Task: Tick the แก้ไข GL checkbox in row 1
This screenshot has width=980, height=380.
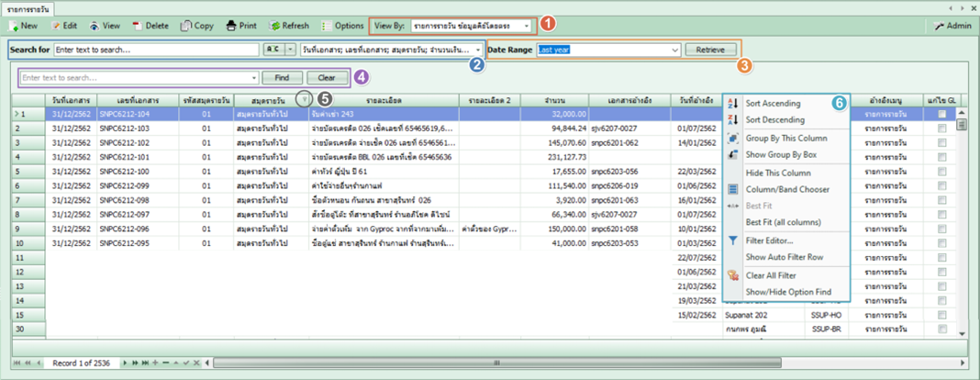Action: 941,114
